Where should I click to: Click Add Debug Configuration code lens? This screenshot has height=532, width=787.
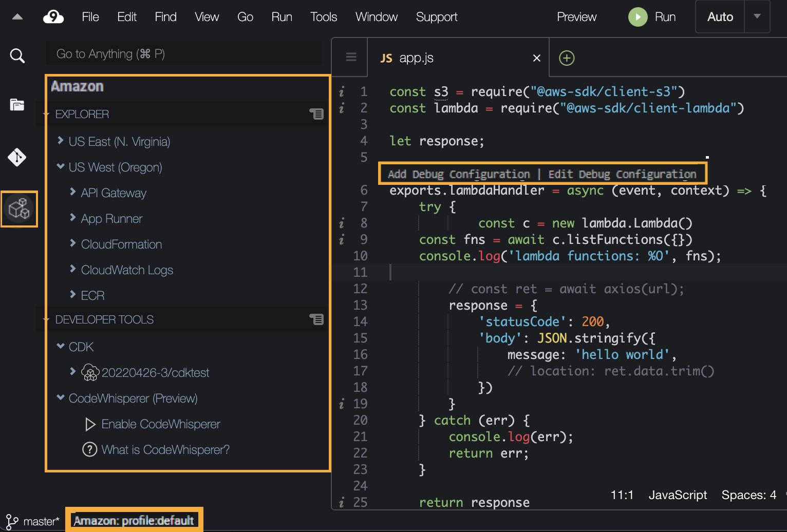click(459, 174)
